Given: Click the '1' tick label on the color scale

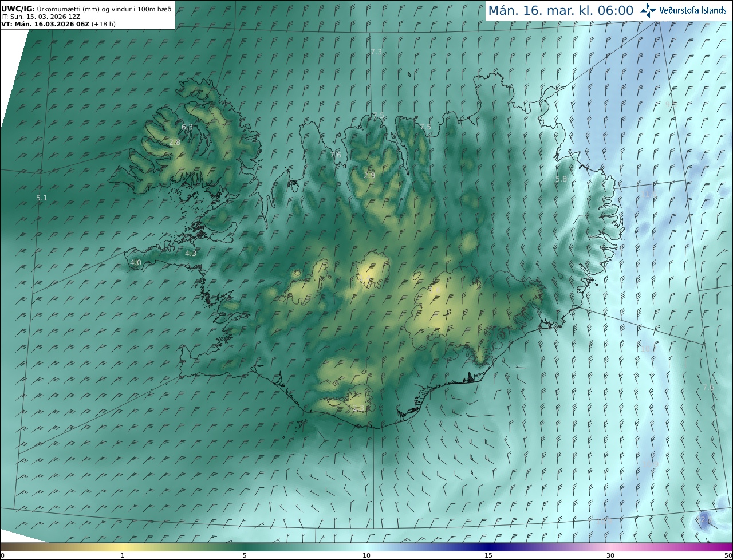Looking at the screenshot, I should coord(123,555).
